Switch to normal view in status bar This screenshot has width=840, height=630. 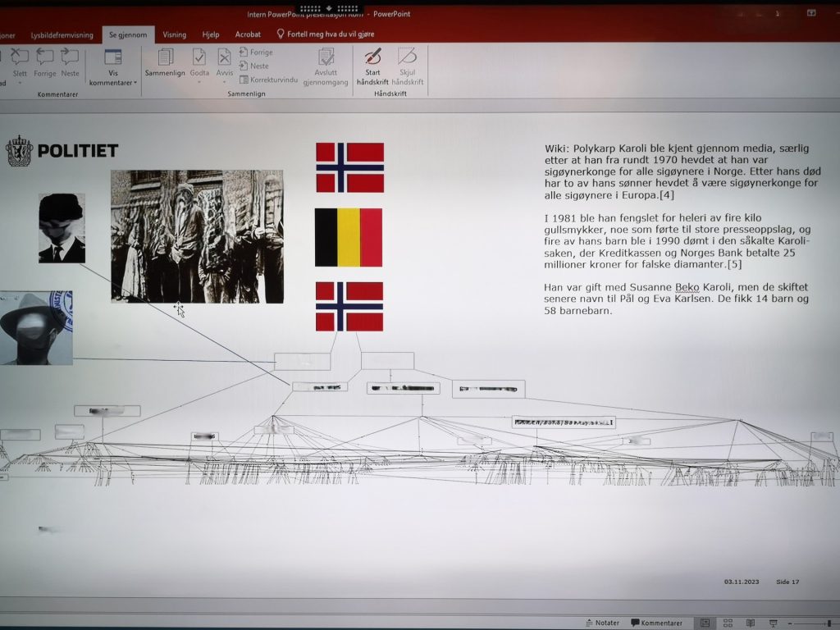(x=705, y=622)
